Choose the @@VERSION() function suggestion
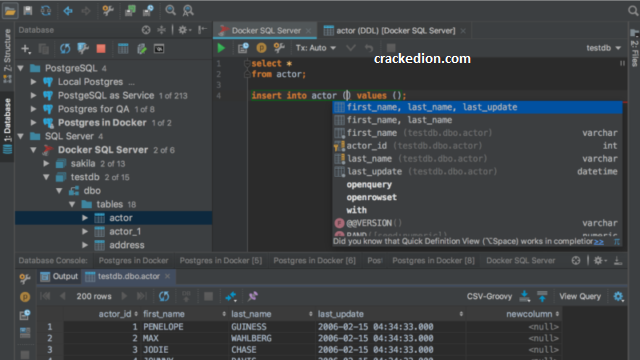This screenshot has height=360, width=640. tap(477, 223)
